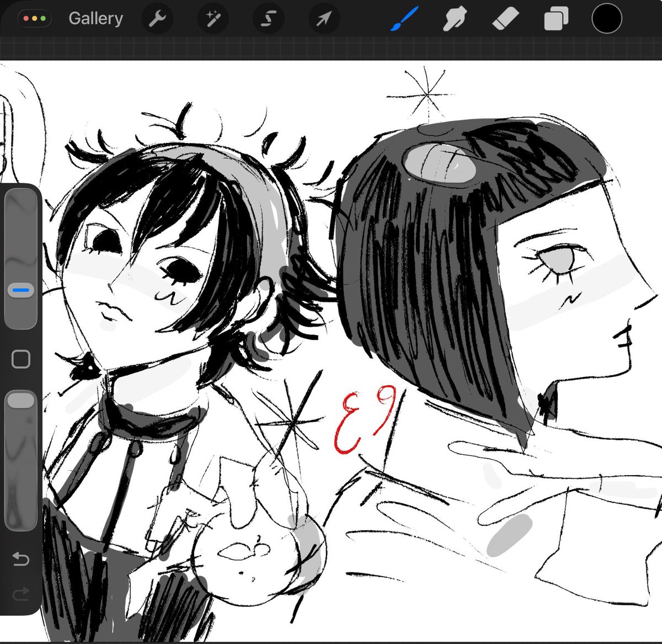Screen dimensions: 662x644
Task: Select the Eraser tool
Action: 505,20
